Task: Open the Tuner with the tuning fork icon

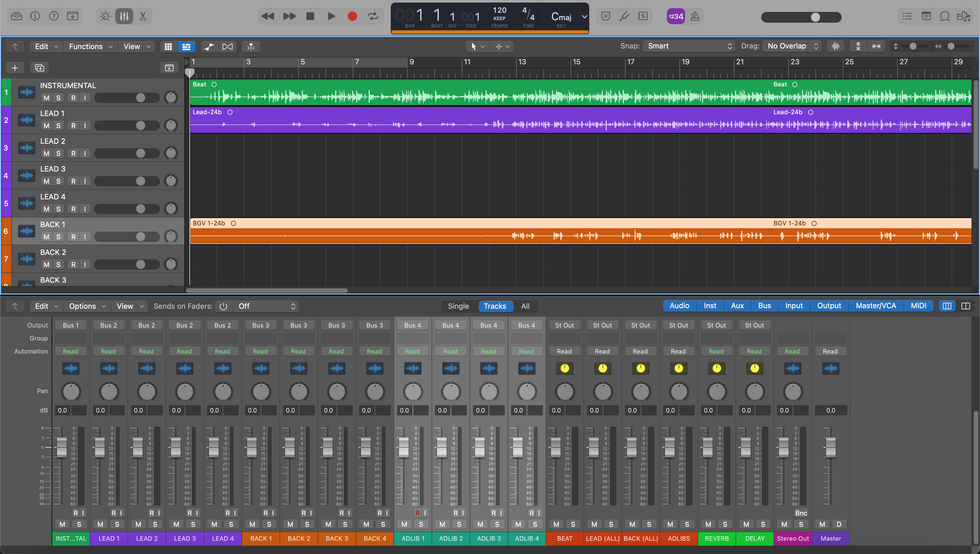Action: [x=624, y=16]
